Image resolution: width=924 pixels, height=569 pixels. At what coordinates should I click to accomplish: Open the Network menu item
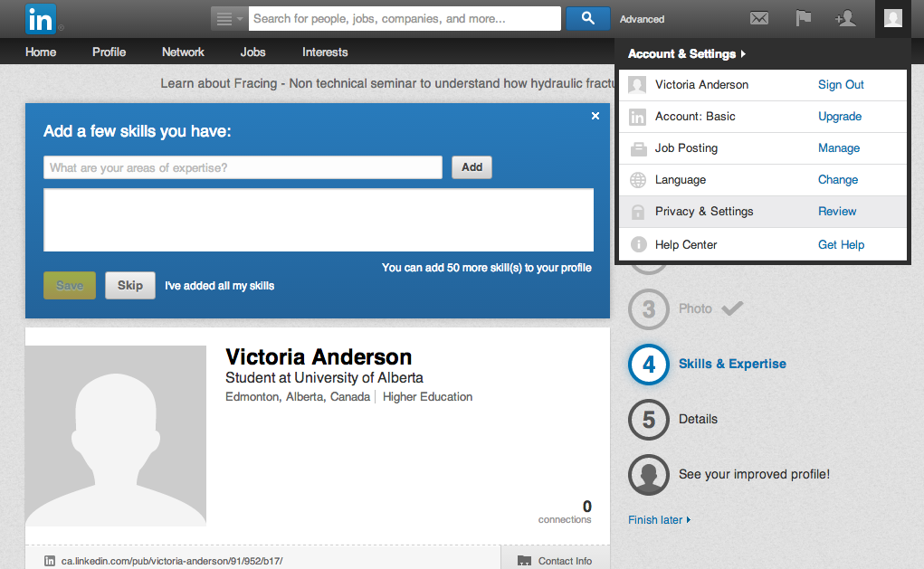click(183, 52)
